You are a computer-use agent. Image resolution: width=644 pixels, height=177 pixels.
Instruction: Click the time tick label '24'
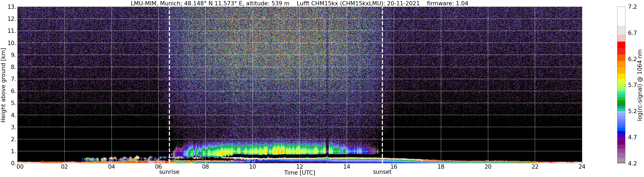tap(582, 167)
